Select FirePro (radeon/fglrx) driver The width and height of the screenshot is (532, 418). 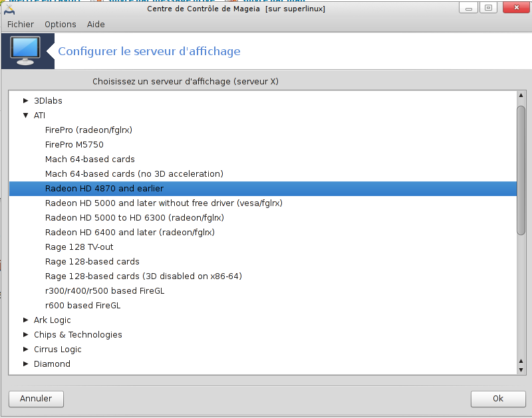click(x=263, y=130)
